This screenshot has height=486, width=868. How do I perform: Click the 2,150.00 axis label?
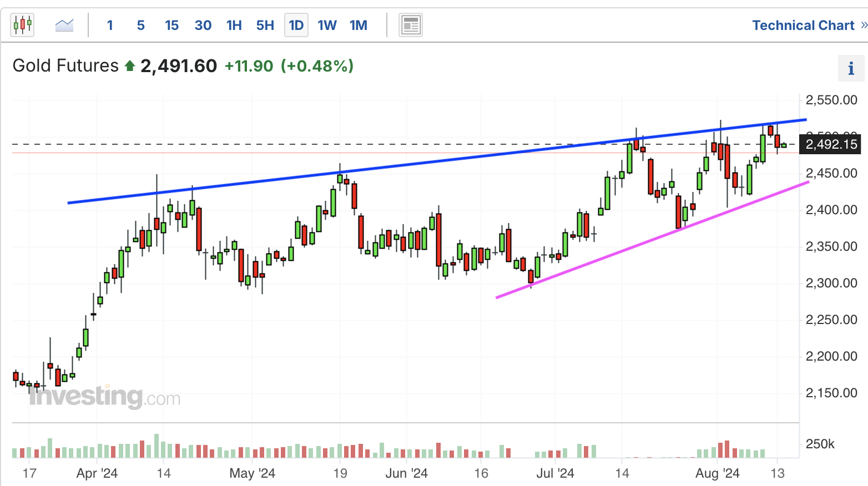click(x=831, y=393)
